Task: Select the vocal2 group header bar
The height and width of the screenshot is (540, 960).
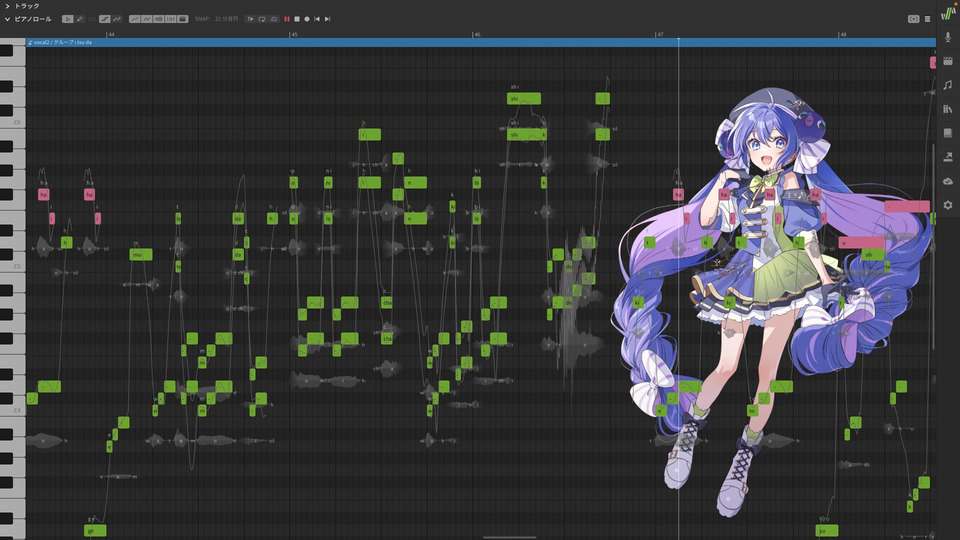Action: tap(481, 42)
